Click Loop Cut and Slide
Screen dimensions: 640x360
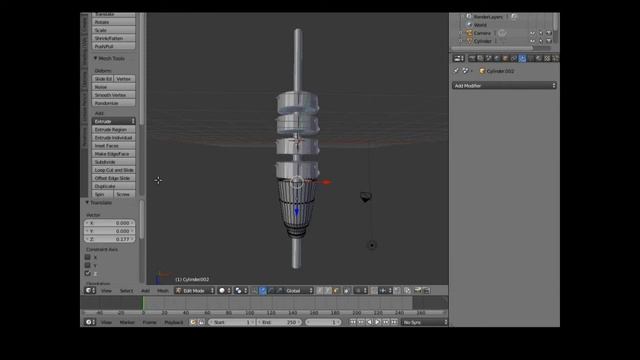pos(113,170)
